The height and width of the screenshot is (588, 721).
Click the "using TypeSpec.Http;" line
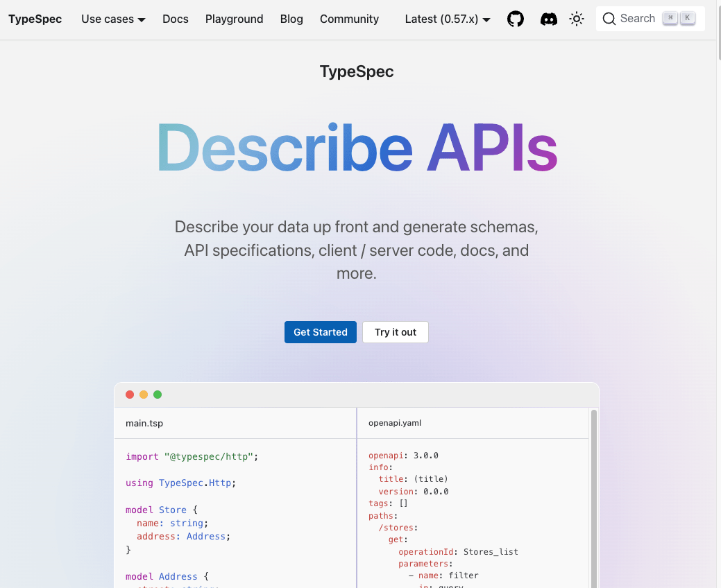[x=180, y=483]
